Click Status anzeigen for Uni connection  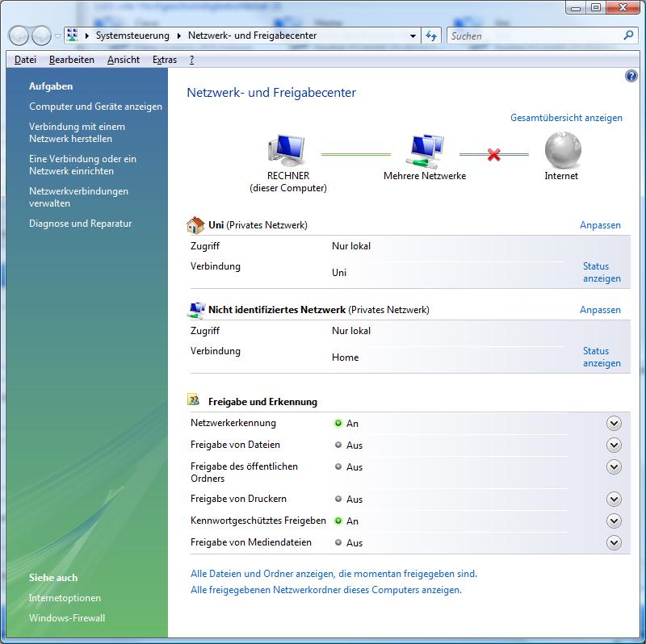click(602, 272)
